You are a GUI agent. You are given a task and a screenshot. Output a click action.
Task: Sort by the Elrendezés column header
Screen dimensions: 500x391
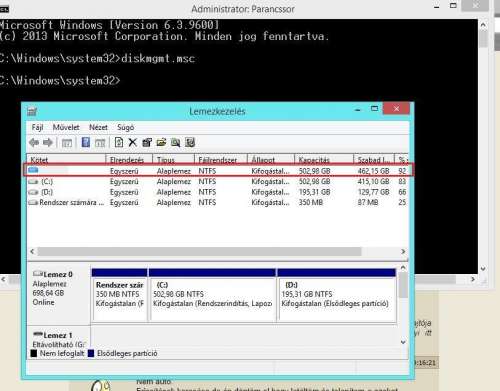[x=129, y=160]
